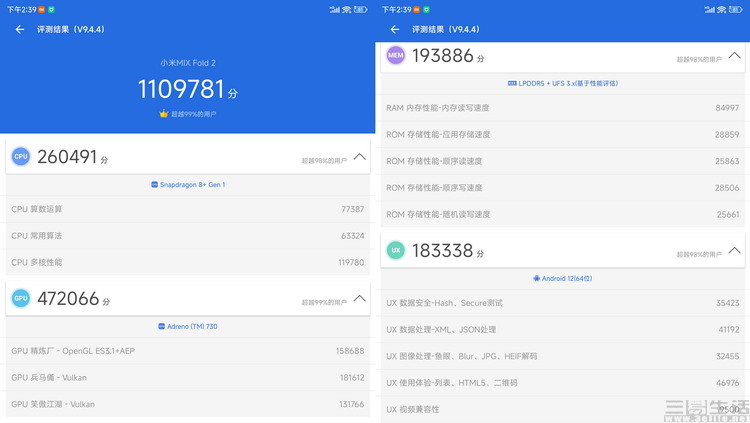Screen dimensions: 750x423
Task: Tap UX score value 183338
Action: [443, 250]
